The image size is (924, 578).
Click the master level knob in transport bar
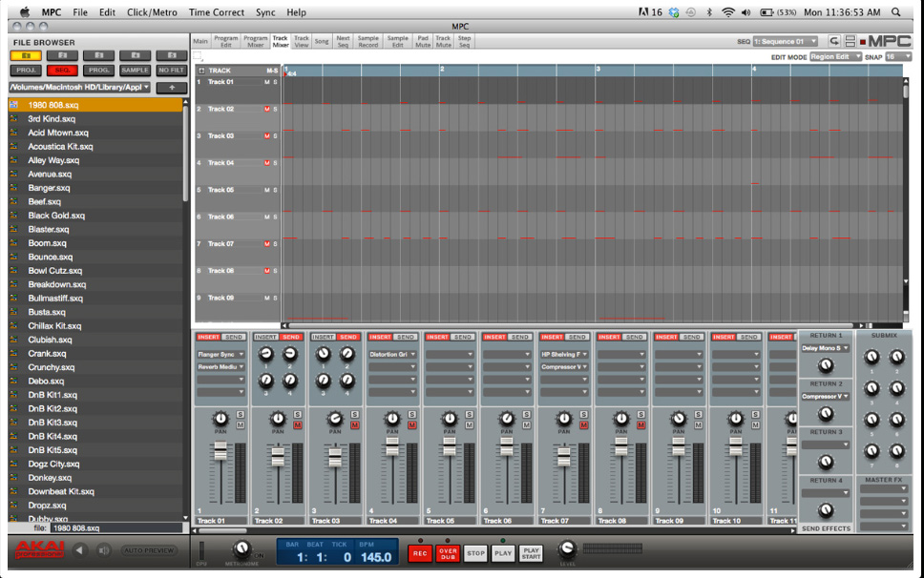tap(567, 548)
